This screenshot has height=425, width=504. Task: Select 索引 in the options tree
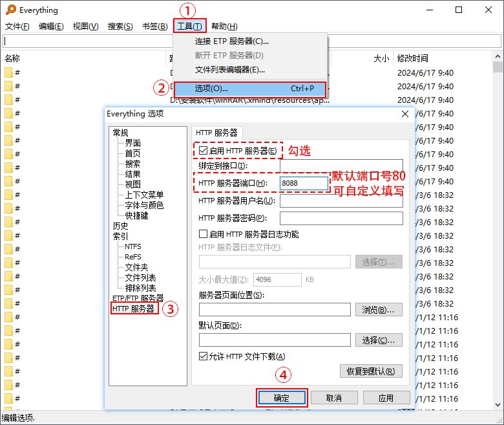121,236
